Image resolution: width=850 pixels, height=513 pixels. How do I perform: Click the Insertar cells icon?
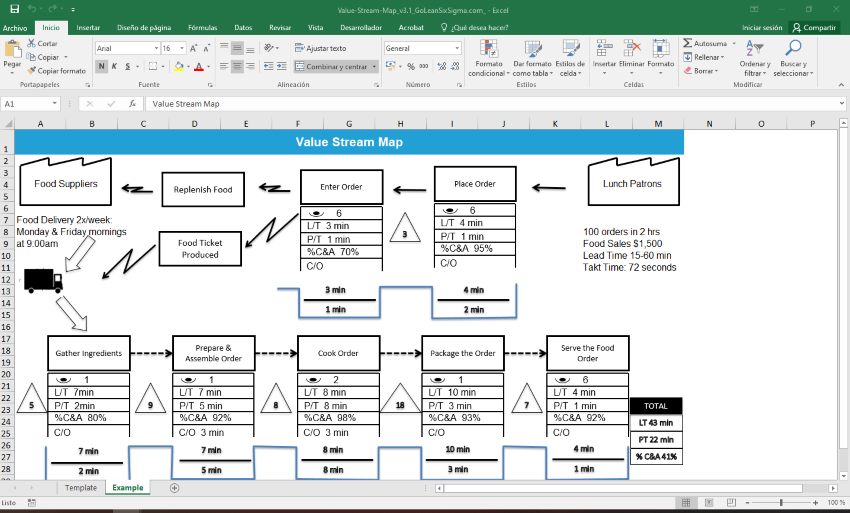point(604,48)
